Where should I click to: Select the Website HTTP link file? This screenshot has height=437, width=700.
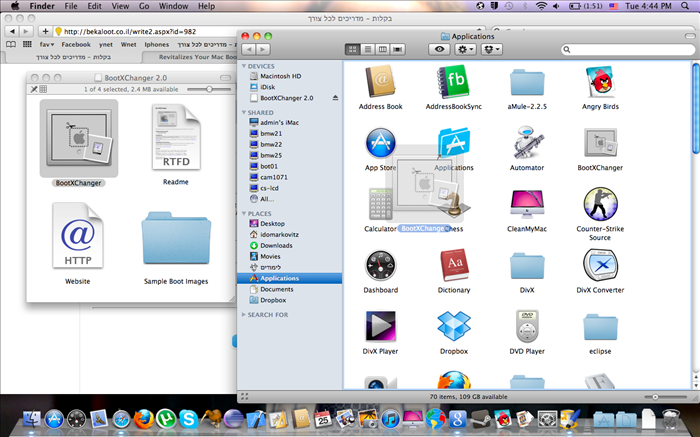point(78,237)
